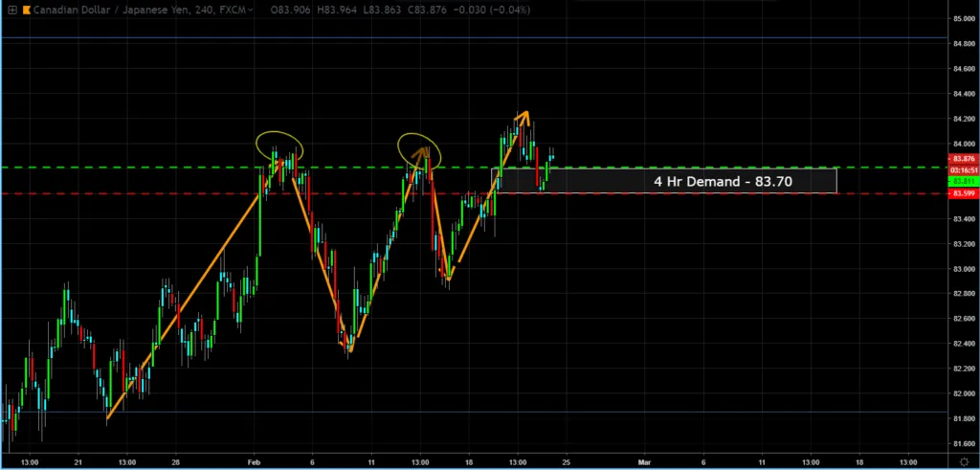
Task: Click the 85.000 level on price scale
Action: point(963,19)
